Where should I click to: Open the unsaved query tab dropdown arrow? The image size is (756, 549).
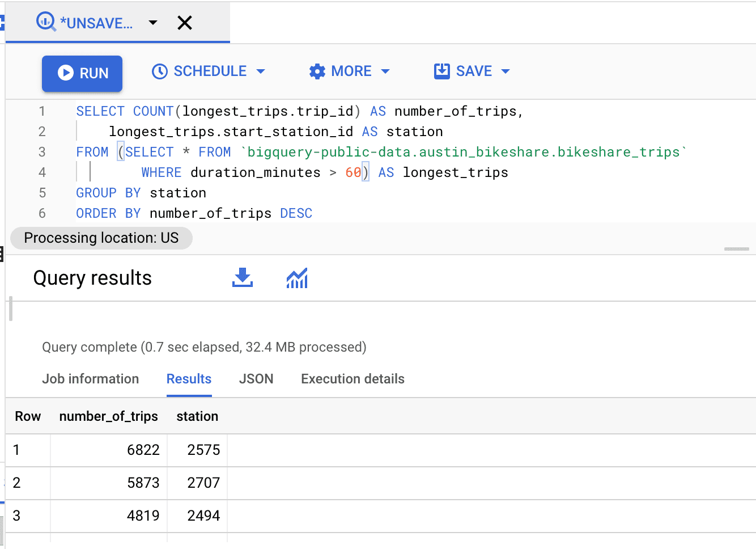pyautogui.click(x=152, y=23)
